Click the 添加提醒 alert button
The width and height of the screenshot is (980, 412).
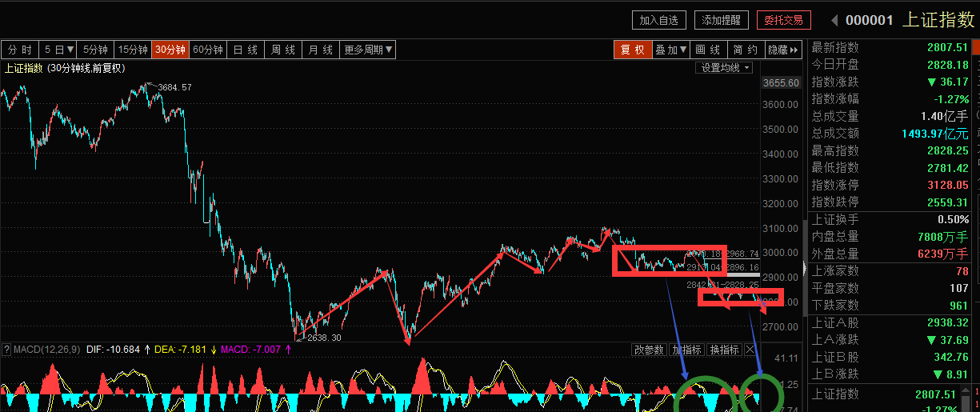pos(722,20)
